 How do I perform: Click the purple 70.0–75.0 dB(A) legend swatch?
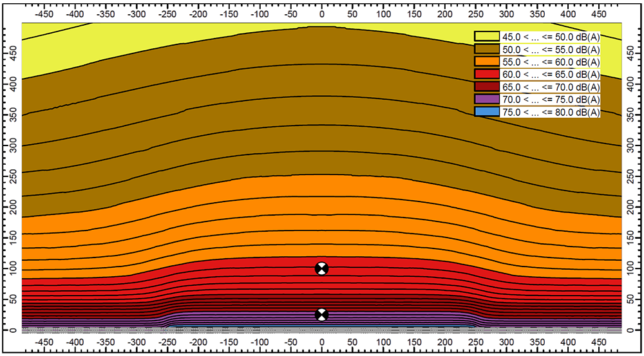coord(487,99)
